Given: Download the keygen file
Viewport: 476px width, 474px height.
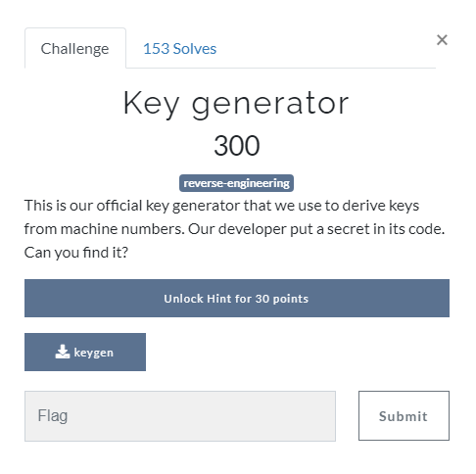Looking at the screenshot, I should pos(85,352).
